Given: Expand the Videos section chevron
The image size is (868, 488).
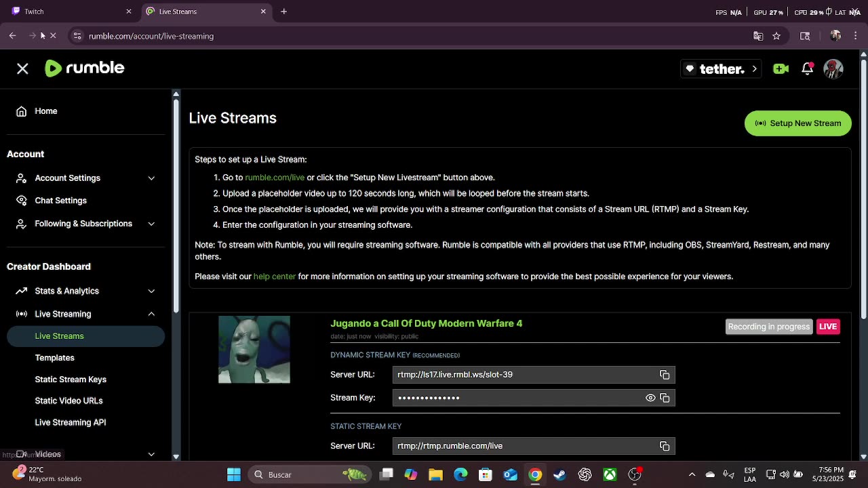Looking at the screenshot, I should (151, 454).
